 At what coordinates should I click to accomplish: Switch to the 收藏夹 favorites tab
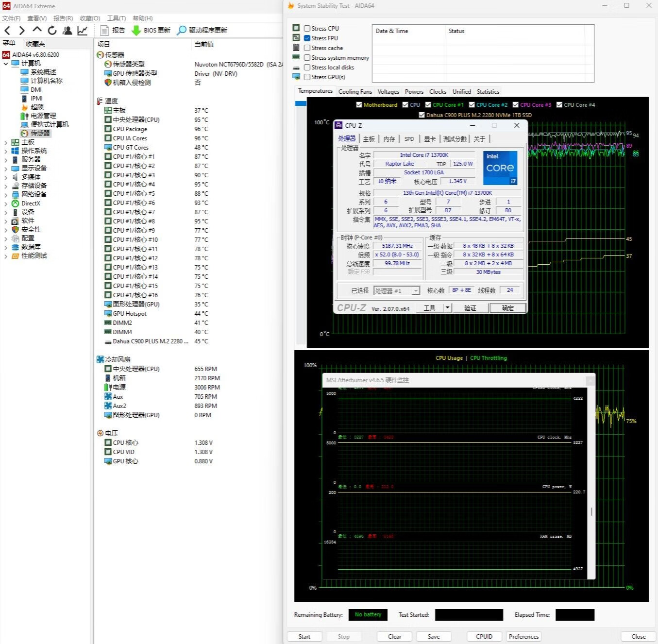[x=35, y=44]
